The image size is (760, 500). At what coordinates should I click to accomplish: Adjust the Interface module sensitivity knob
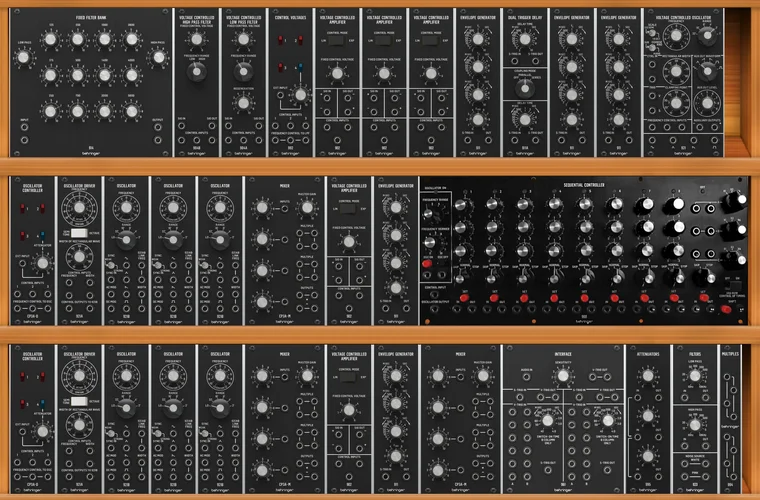coord(563,375)
